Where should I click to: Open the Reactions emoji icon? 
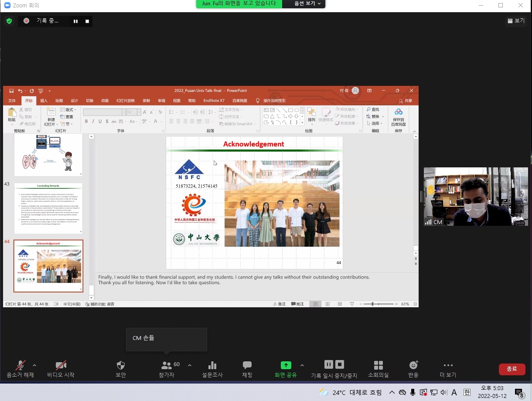coord(413,365)
